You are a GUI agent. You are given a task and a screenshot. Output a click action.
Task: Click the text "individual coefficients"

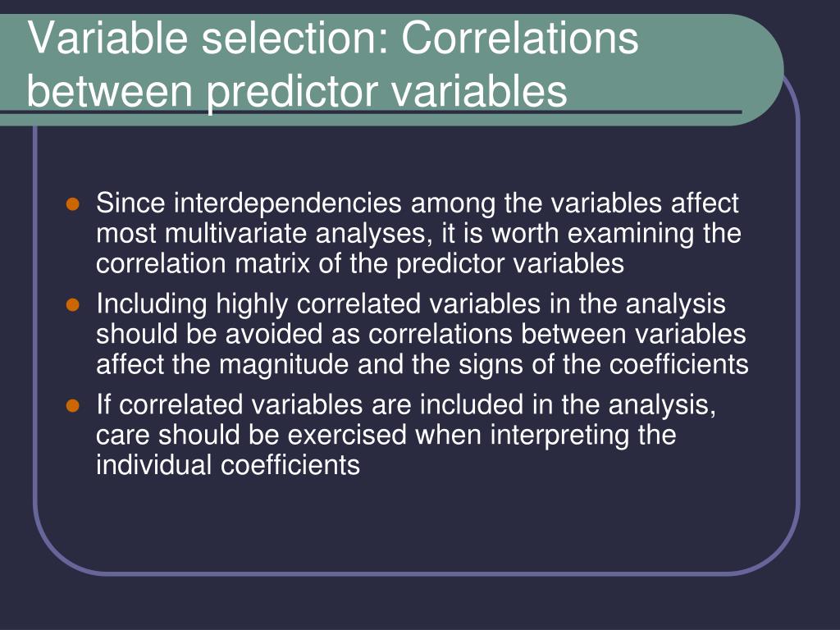coord(228,464)
